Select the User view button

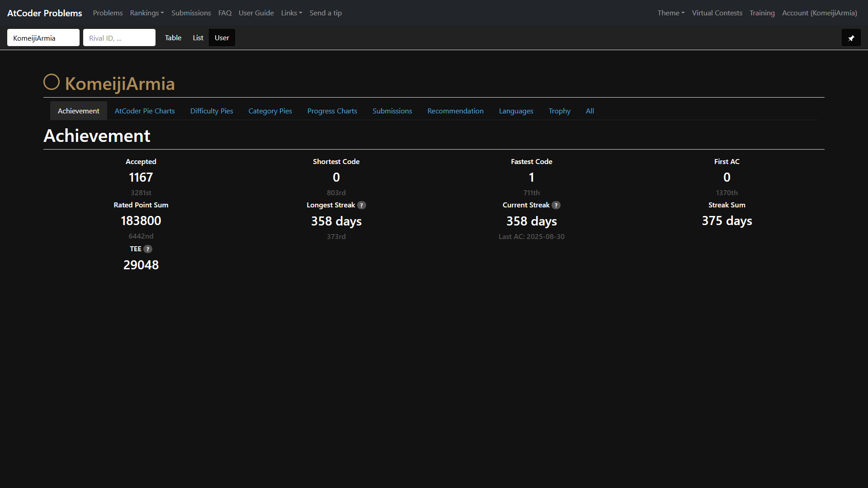pyautogui.click(x=222, y=38)
